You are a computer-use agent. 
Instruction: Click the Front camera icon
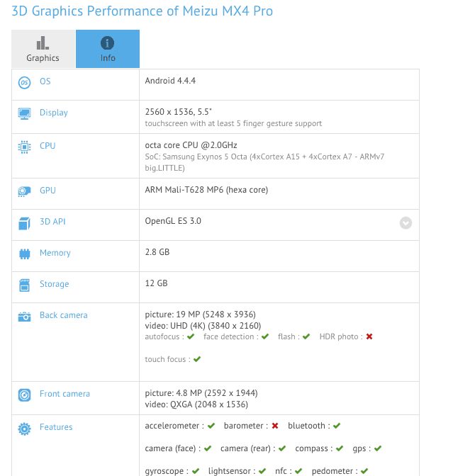(25, 395)
